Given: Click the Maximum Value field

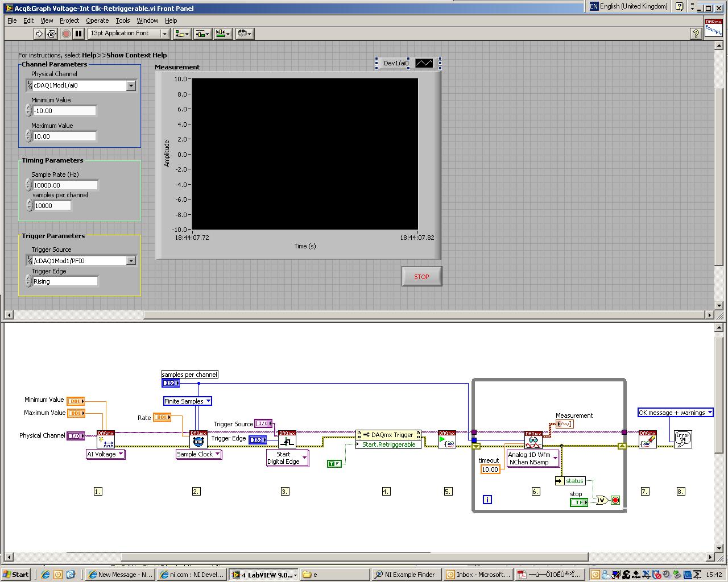Looking at the screenshot, I should [64, 136].
